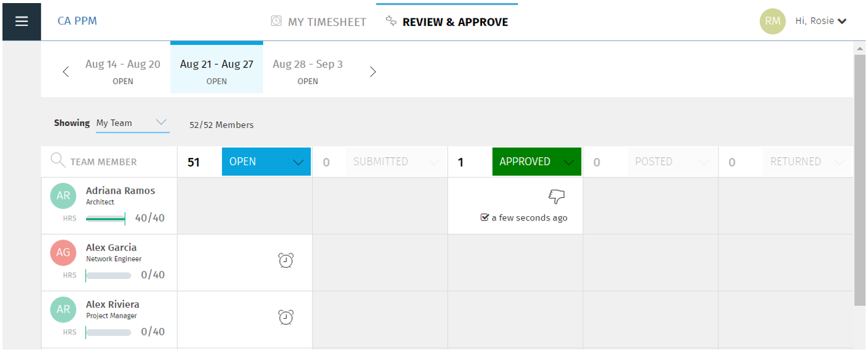
Task: Go to previous time period arrow
Action: [66, 72]
